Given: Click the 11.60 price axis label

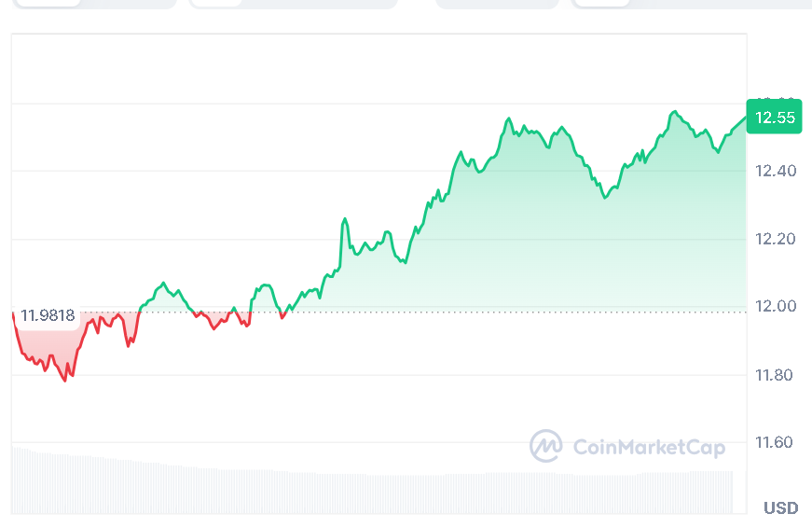Looking at the screenshot, I should click(x=774, y=442).
